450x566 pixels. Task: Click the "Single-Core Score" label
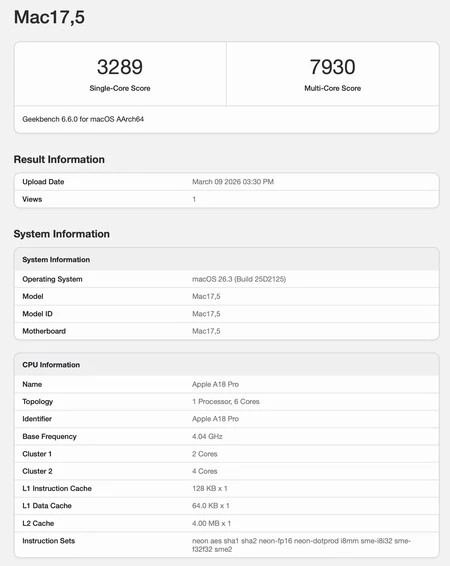pos(120,88)
